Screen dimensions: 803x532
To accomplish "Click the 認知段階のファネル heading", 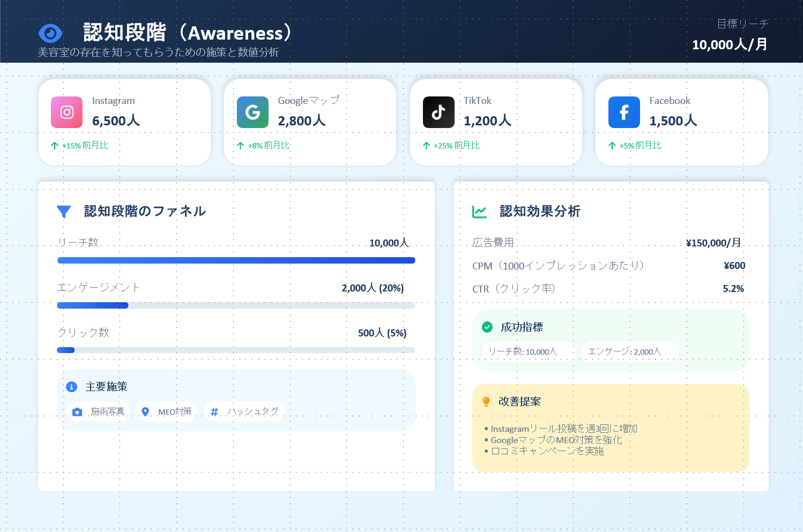I will click(x=145, y=212).
